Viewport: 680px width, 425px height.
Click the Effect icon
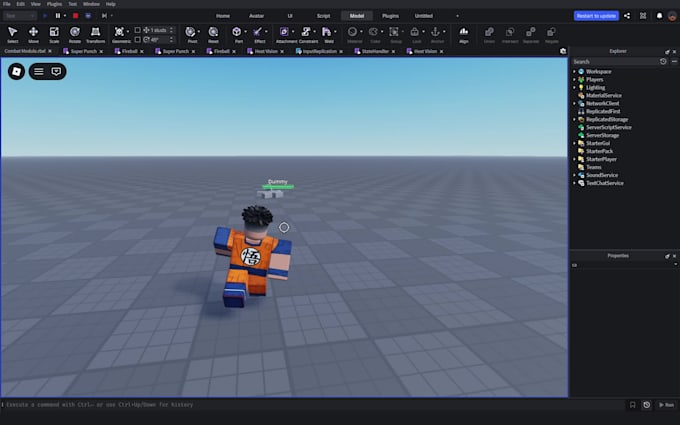coord(258,32)
